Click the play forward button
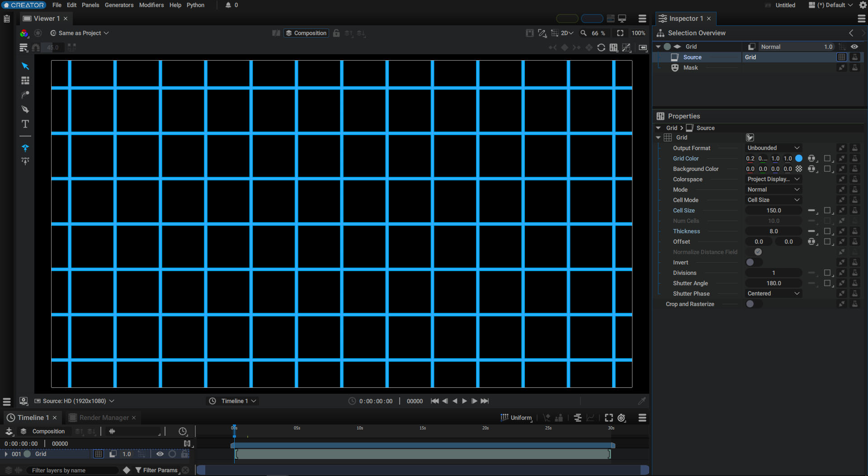The image size is (868, 476). click(x=464, y=401)
